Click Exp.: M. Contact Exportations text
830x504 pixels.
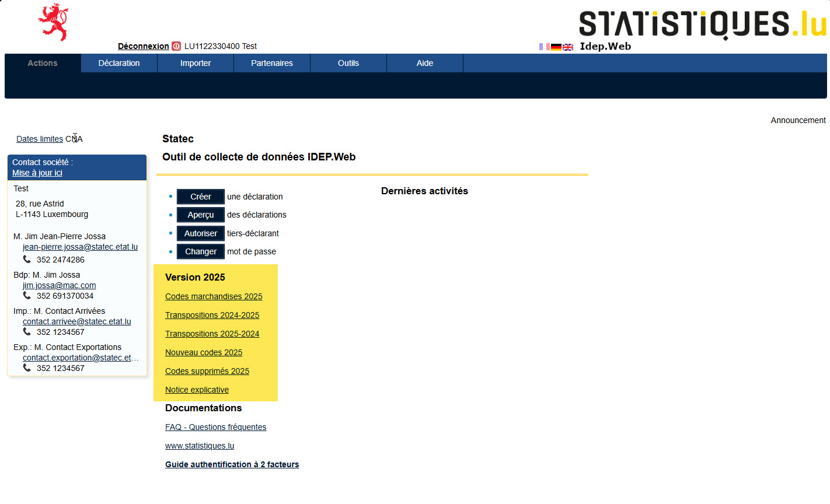coord(68,347)
